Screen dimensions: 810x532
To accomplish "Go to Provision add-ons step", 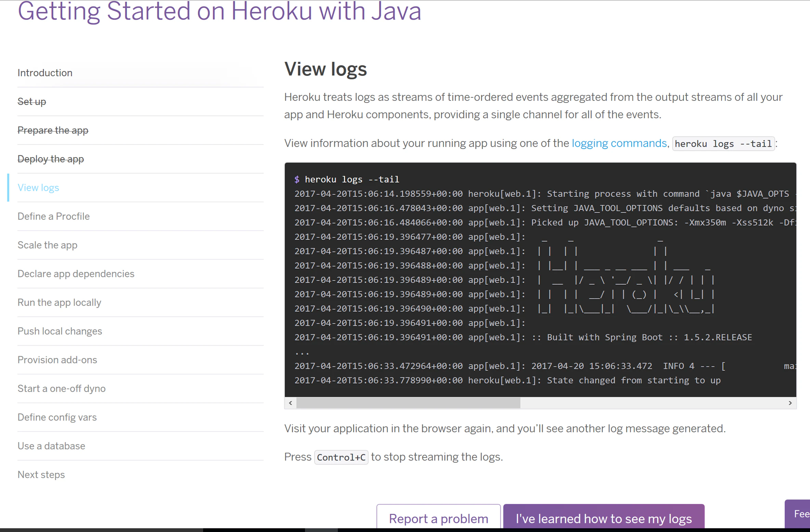I will point(57,360).
